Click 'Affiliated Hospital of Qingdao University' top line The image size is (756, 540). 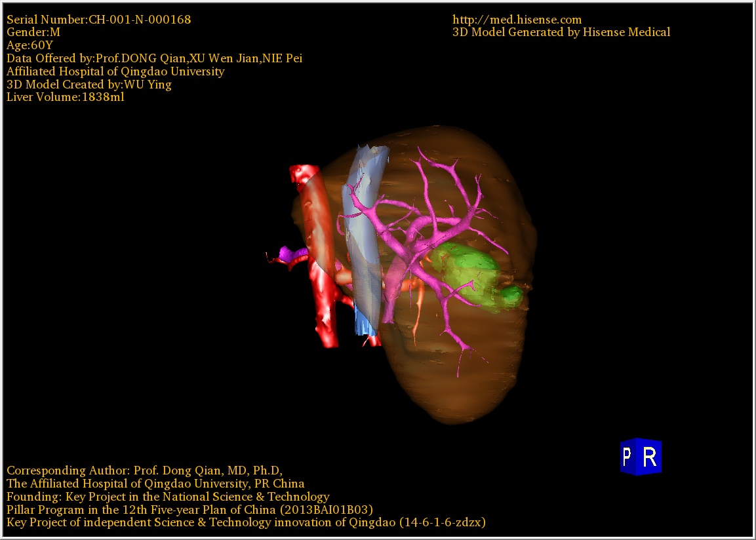tap(115, 71)
